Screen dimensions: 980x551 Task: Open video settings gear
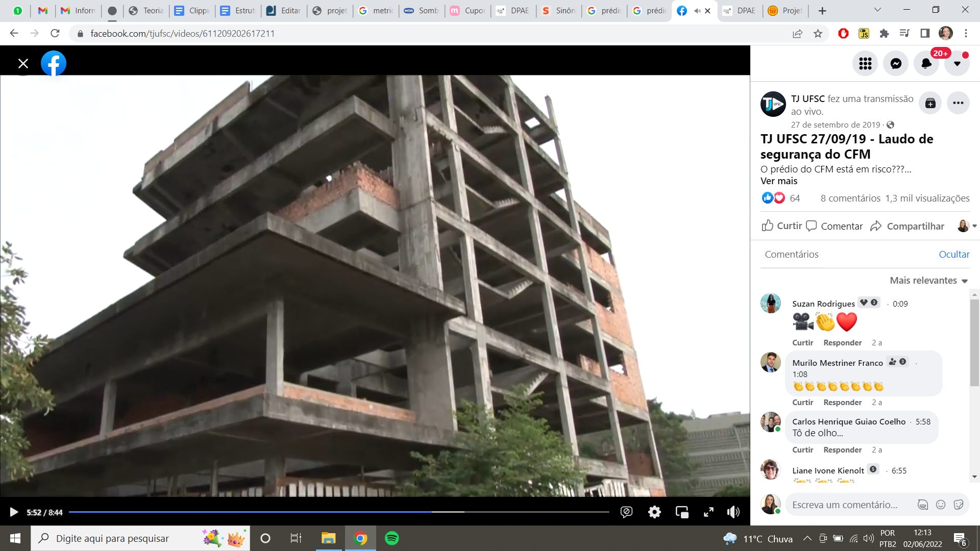click(654, 512)
